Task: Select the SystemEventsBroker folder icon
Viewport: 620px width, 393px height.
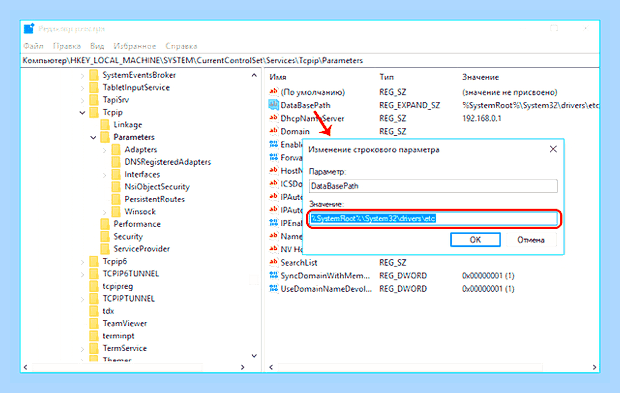Action: tap(94, 75)
